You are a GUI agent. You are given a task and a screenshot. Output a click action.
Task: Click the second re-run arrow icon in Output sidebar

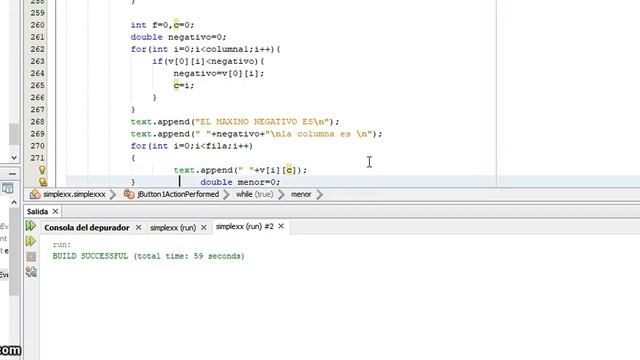[31, 241]
